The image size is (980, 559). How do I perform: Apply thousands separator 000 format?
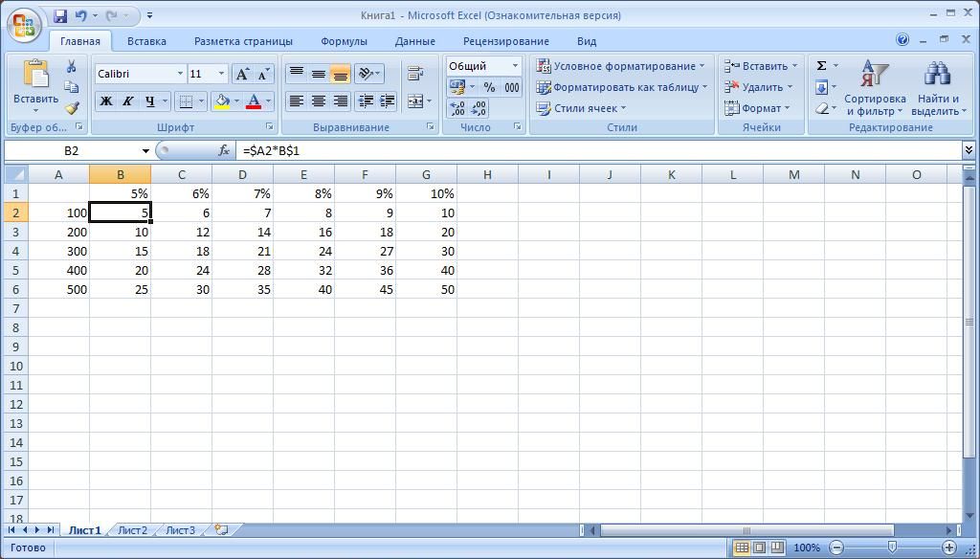click(x=512, y=87)
